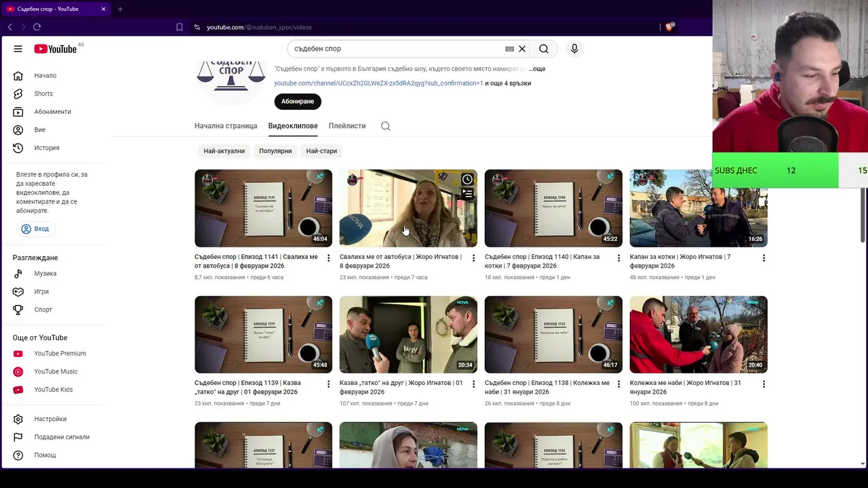Screen dimensions: 868x488
Task: Bookmark this page icon in the address bar
Action: point(179,27)
